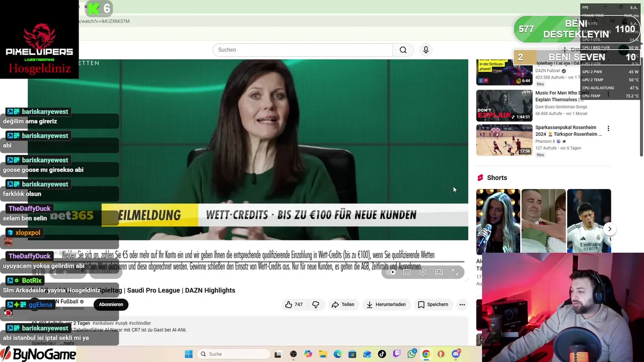Open options menu for 'Music For Men' video
The image size is (644, 362).
click(608, 94)
